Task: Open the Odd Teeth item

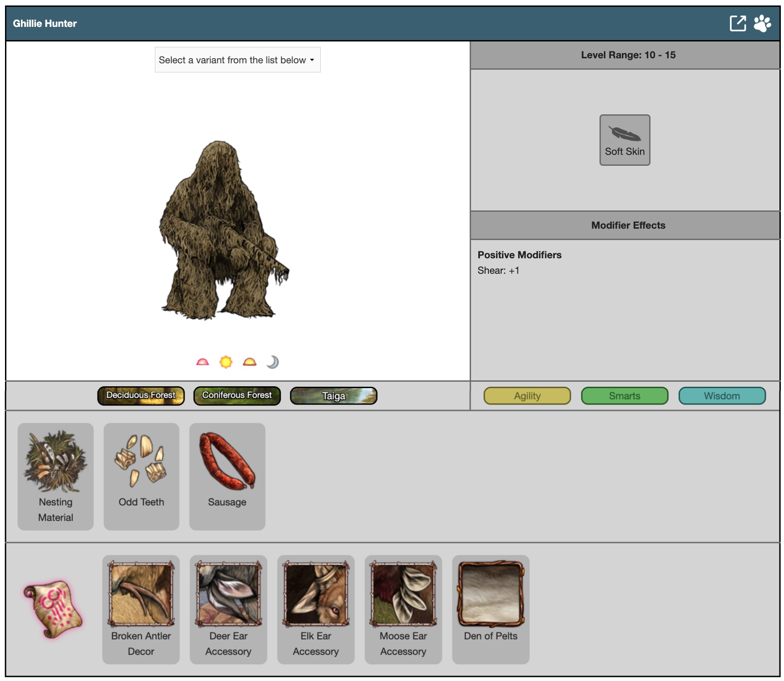Action: click(141, 476)
